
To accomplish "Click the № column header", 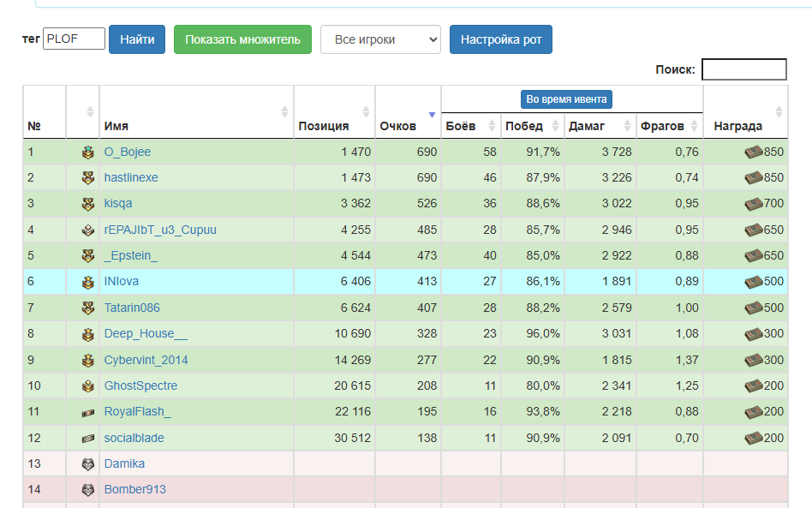I will 45,112.
